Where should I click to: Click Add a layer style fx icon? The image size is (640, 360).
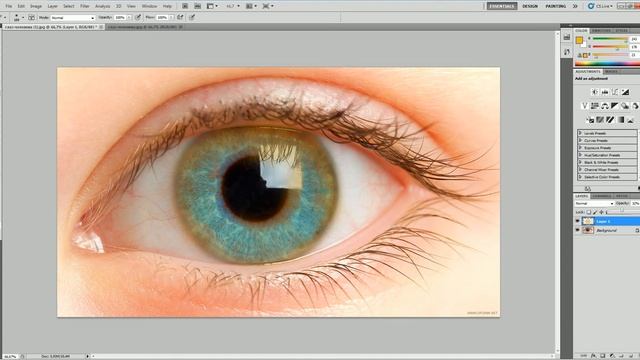point(593,356)
